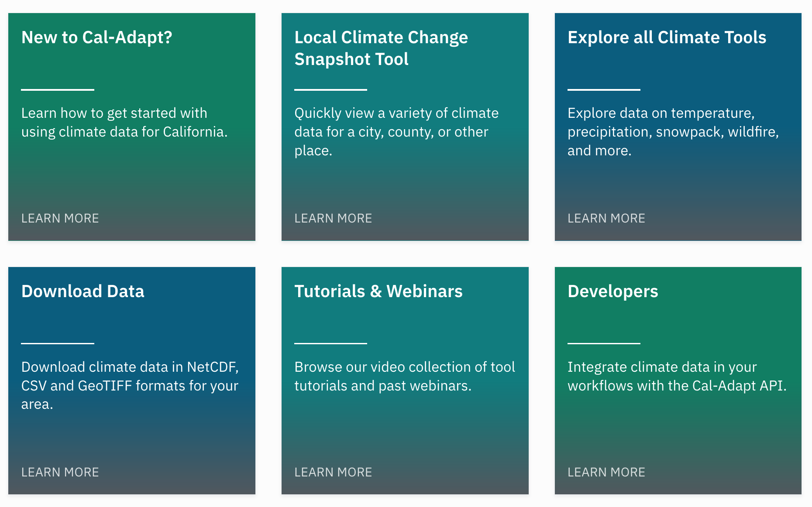Click divider line in Download Data card

tap(58, 343)
